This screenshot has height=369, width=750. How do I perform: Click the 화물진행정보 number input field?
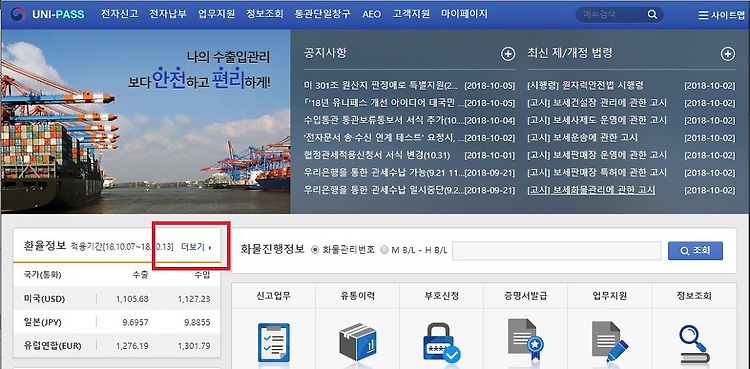click(x=556, y=250)
